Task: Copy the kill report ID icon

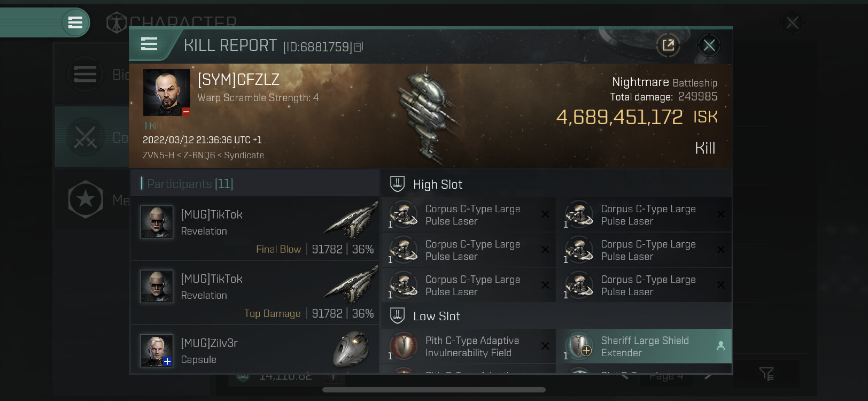Action: [x=359, y=47]
